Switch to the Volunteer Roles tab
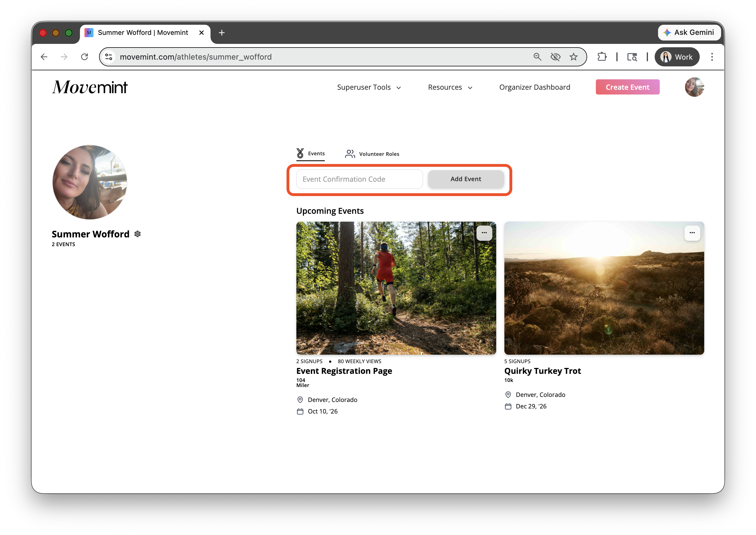The height and width of the screenshot is (535, 756). tap(372, 154)
